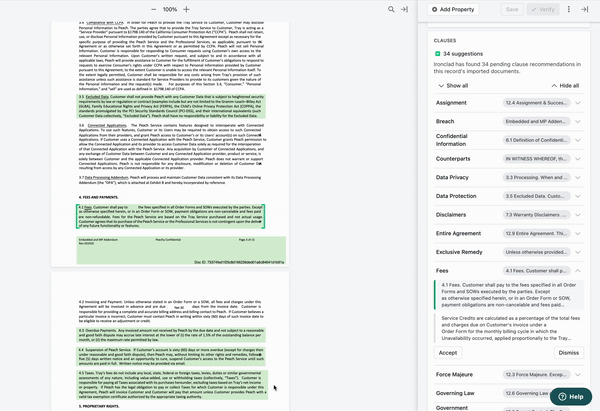The width and height of the screenshot is (600, 411).
Task: Collapse document viewer arrow icon
Action: 404,9
